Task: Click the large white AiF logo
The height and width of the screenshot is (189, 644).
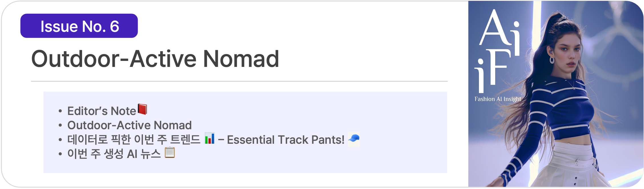Action: tap(497, 51)
